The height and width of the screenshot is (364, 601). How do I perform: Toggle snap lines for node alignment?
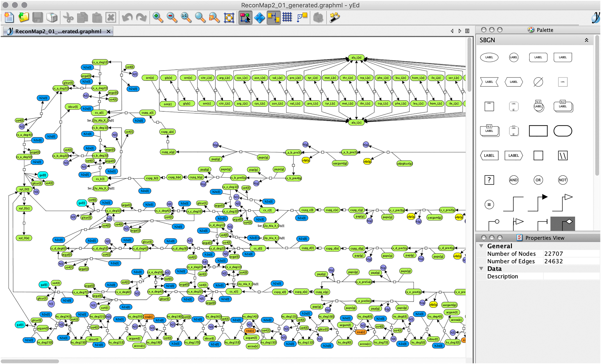pos(274,17)
